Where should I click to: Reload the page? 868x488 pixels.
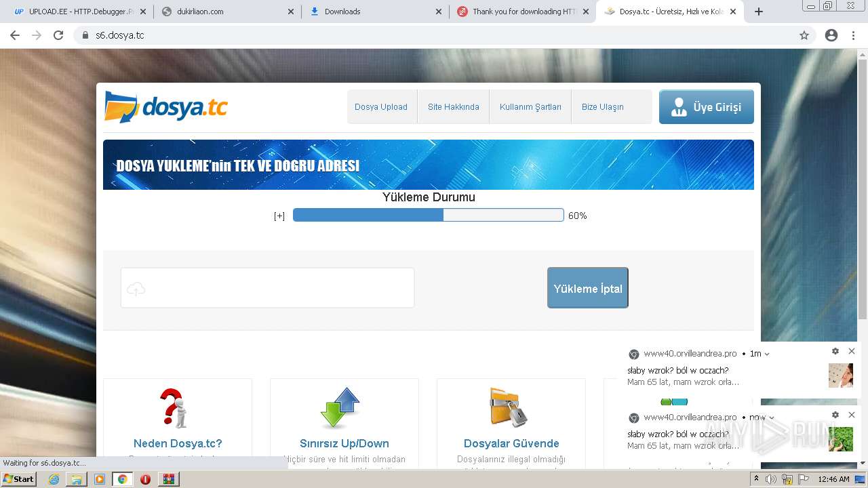click(x=58, y=35)
